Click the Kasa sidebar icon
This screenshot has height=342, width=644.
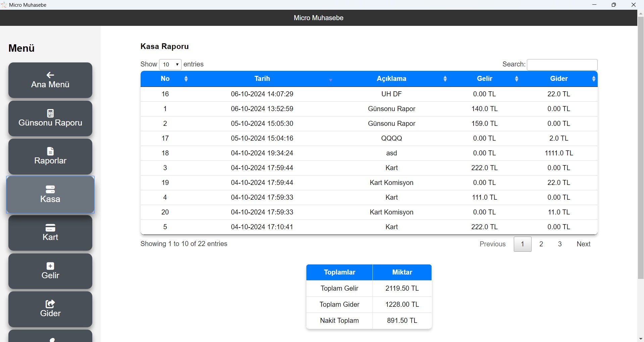[x=50, y=189]
